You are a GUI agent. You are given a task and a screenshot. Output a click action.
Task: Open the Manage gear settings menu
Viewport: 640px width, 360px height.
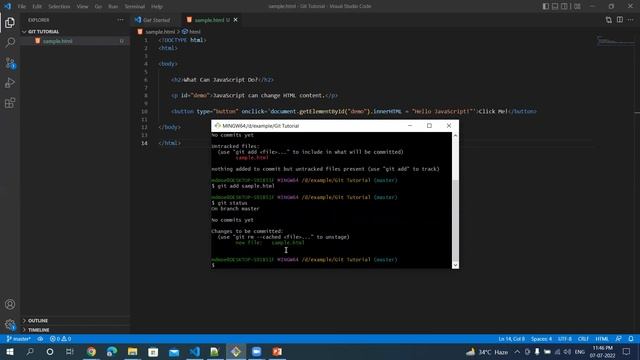tap(10, 324)
